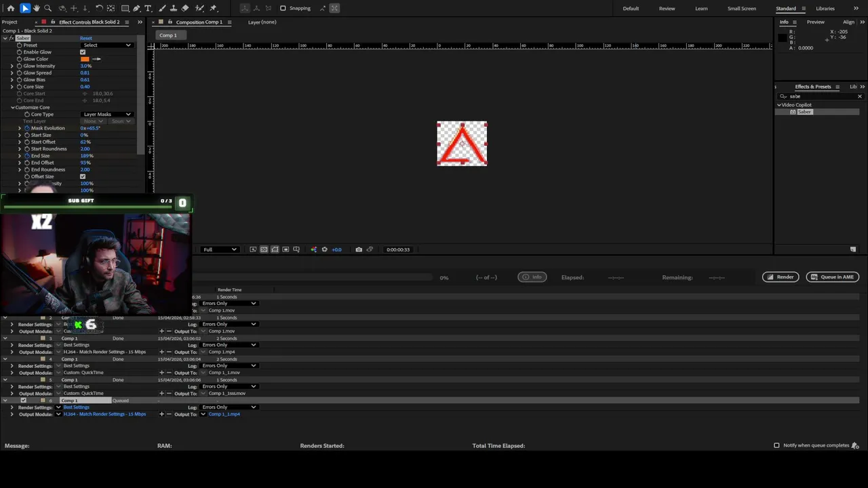868x488 pixels.
Task: Toggle stopwatch for End Size
Action: pyautogui.click(x=27, y=156)
